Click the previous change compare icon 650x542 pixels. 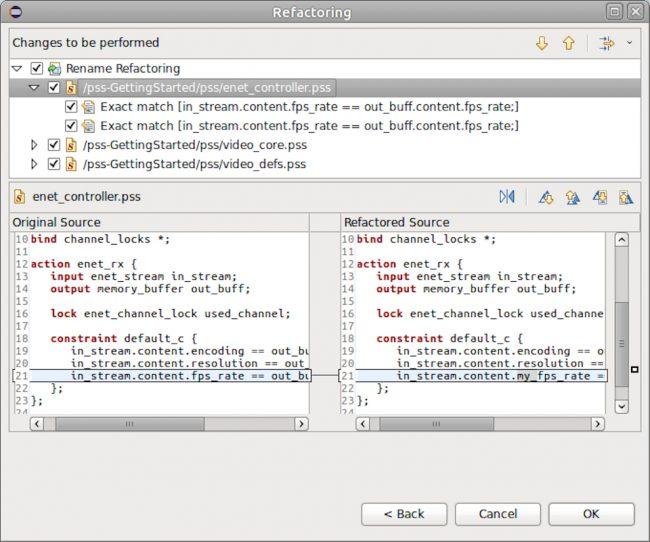(x=626, y=197)
